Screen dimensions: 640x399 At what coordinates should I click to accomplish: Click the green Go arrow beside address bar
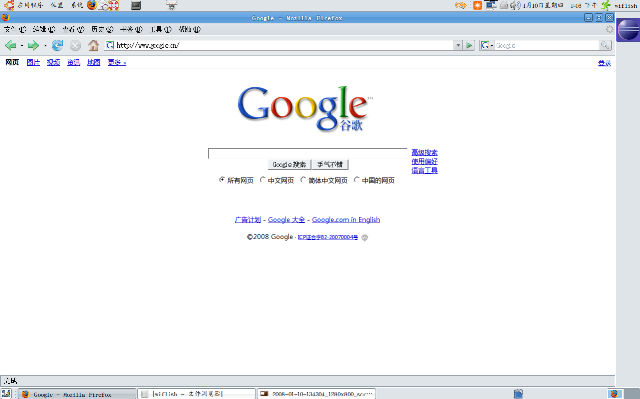[469, 45]
